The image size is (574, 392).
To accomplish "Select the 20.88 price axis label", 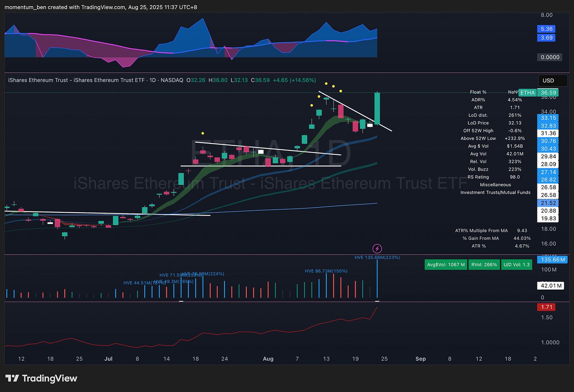I will (548, 211).
